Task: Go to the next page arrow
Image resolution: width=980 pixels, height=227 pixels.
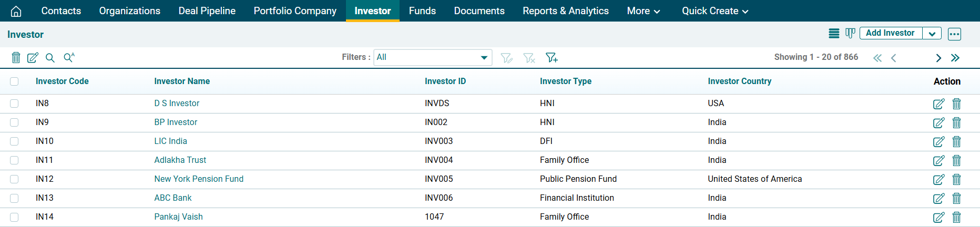Action: point(938,58)
